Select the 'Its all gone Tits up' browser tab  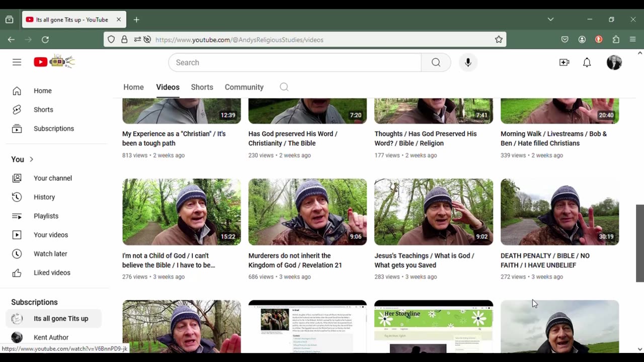[x=73, y=20]
